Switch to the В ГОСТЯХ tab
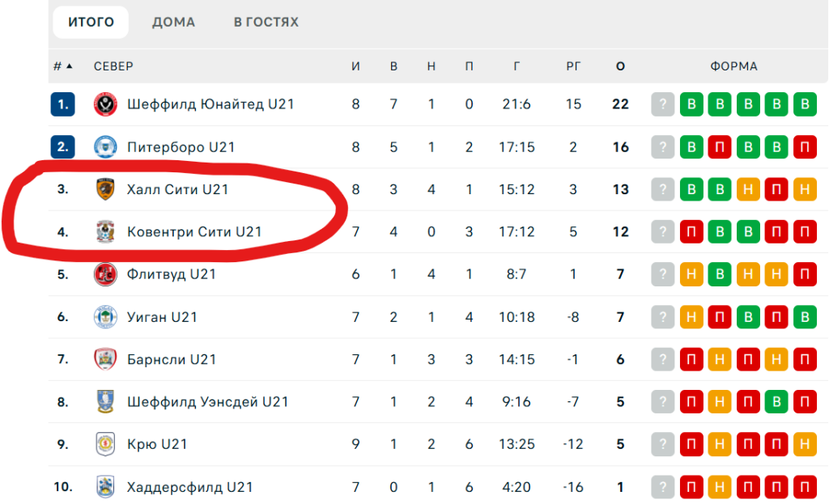The width and height of the screenshot is (829, 504). (266, 22)
